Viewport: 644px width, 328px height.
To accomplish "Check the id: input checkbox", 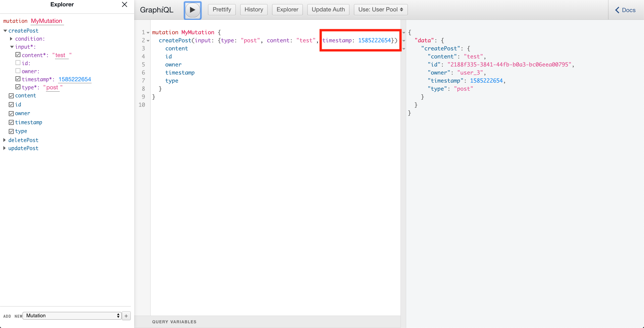I will tap(18, 63).
